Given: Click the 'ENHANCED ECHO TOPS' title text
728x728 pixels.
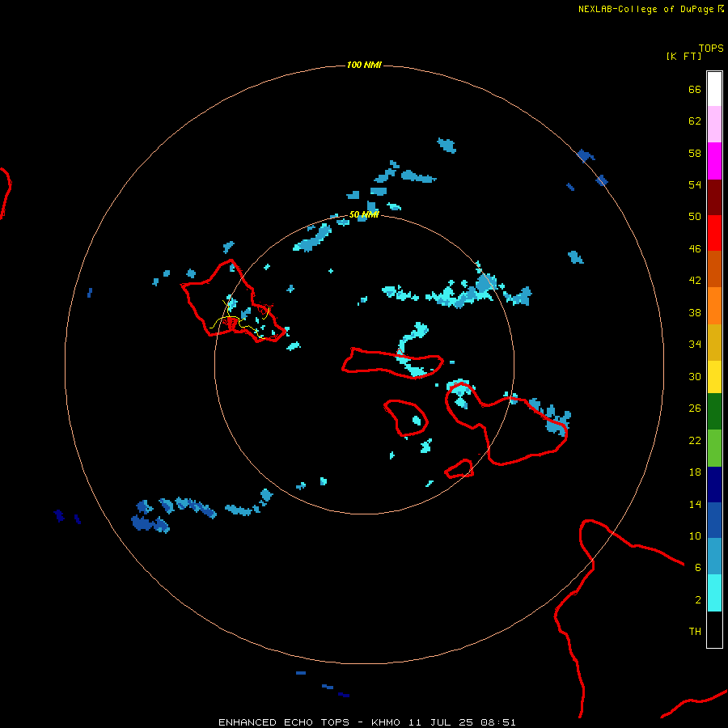Looking at the screenshot, I should [x=284, y=722].
